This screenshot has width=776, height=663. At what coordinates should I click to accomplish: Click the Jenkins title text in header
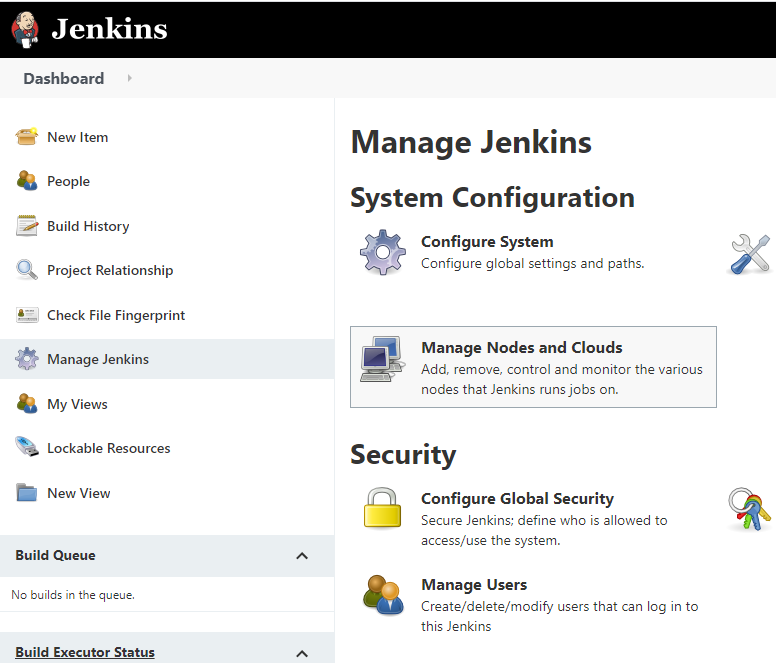[x=109, y=29]
